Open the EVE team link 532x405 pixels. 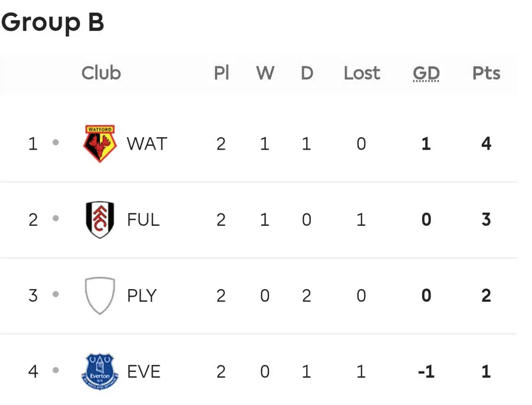[x=144, y=372]
